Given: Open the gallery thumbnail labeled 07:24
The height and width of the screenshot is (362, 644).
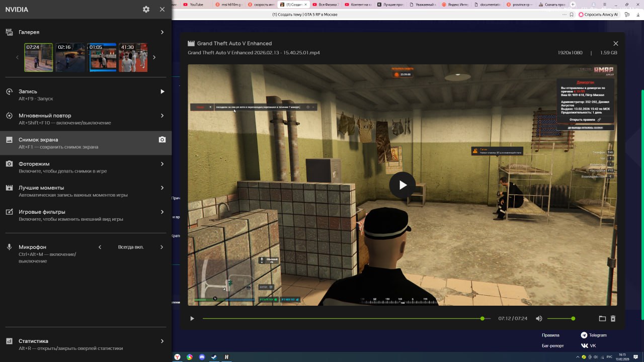Looking at the screenshot, I should point(39,57).
